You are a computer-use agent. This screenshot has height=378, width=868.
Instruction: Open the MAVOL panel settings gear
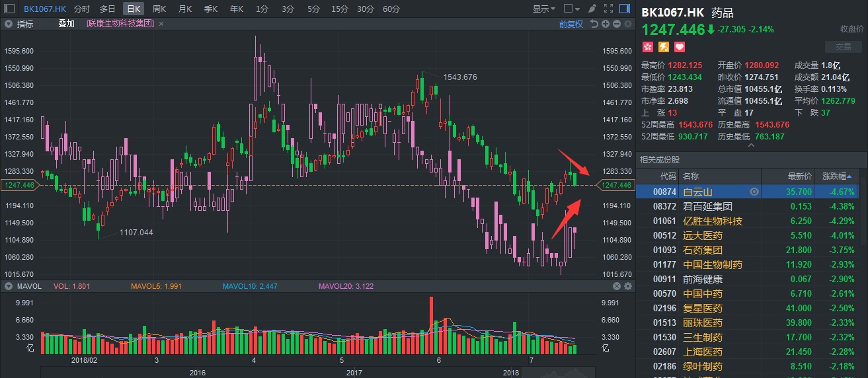627,286
